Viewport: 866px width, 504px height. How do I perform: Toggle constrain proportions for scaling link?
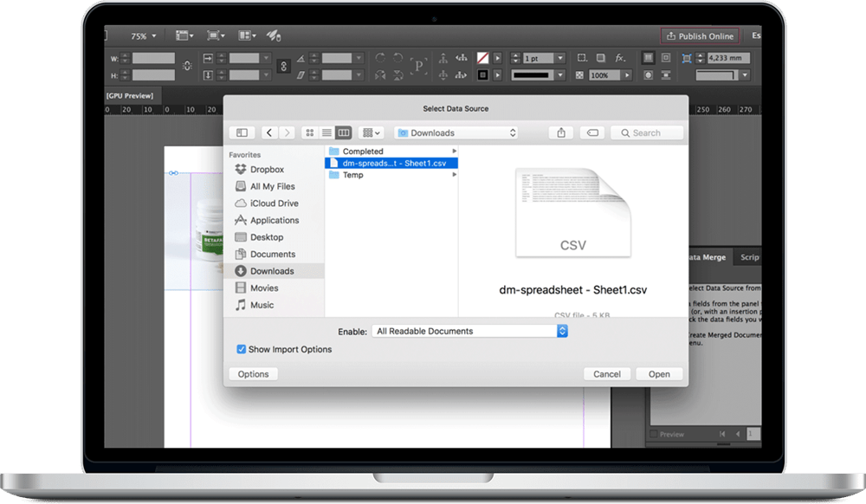pos(283,66)
